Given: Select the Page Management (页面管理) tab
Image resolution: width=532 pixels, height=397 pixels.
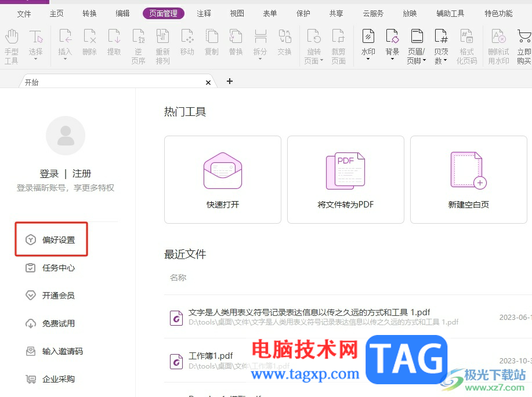Looking at the screenshot, I should (x=163, y=13).
